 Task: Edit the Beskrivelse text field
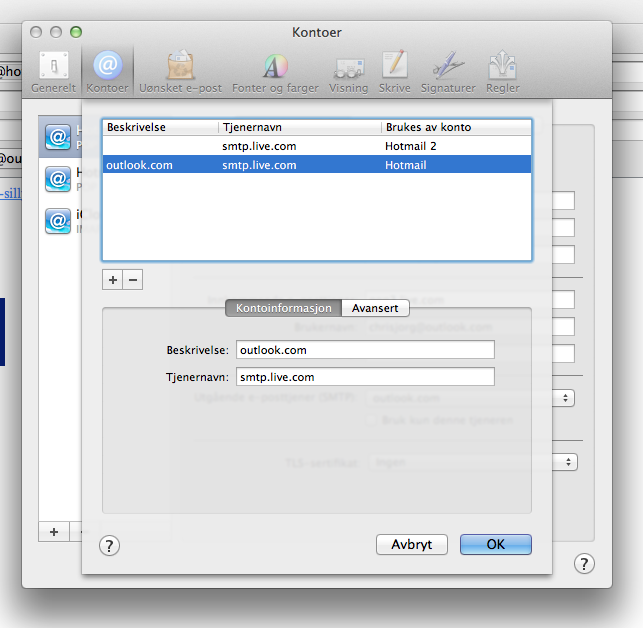tap(365, 350)
